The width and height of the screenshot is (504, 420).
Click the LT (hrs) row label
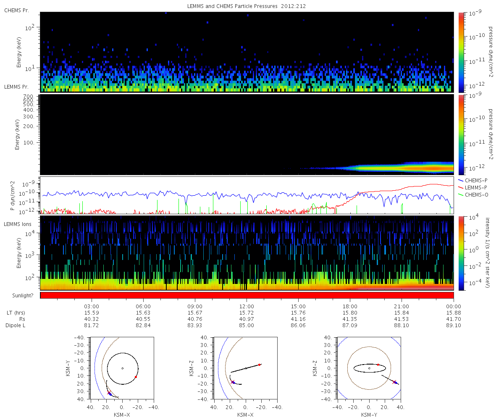(16, 313)
